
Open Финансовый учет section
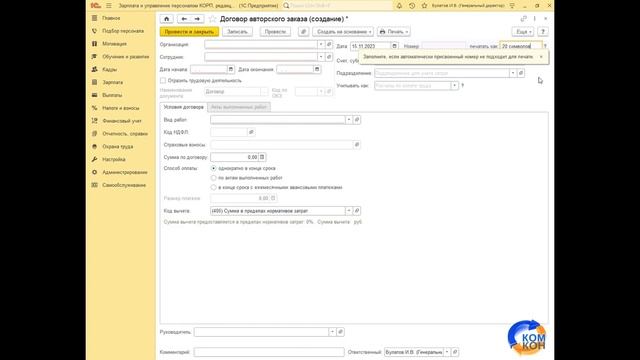pos(122,121)
